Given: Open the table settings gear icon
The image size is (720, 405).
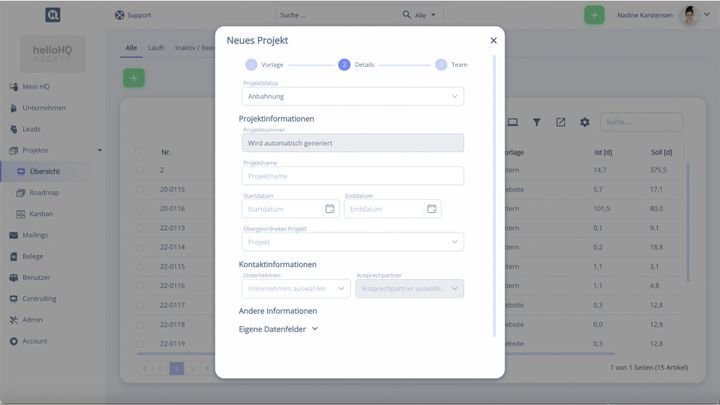Looking at the screenshot, I should click(585, 122).
